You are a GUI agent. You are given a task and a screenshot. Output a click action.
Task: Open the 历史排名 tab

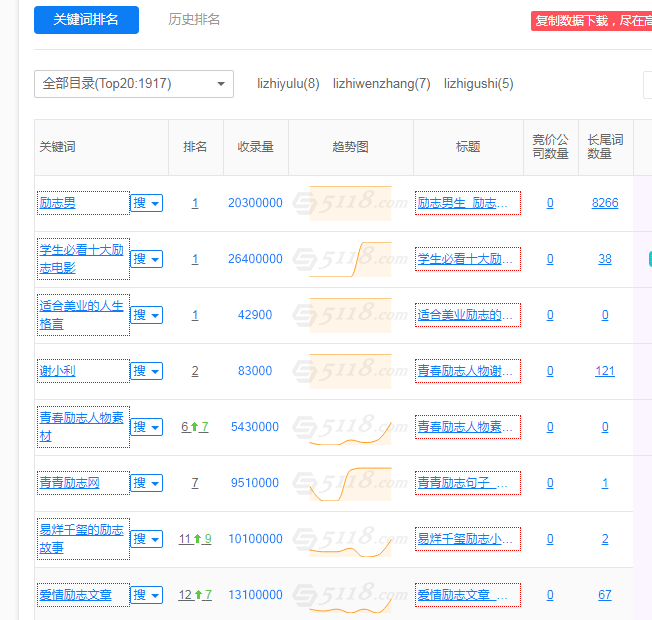coord(194,20)
